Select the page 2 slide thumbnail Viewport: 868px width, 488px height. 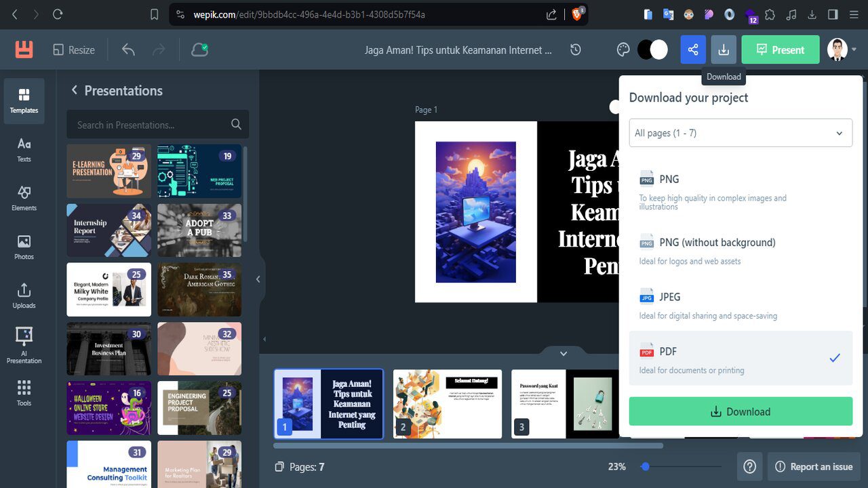(x=448, y=404)
